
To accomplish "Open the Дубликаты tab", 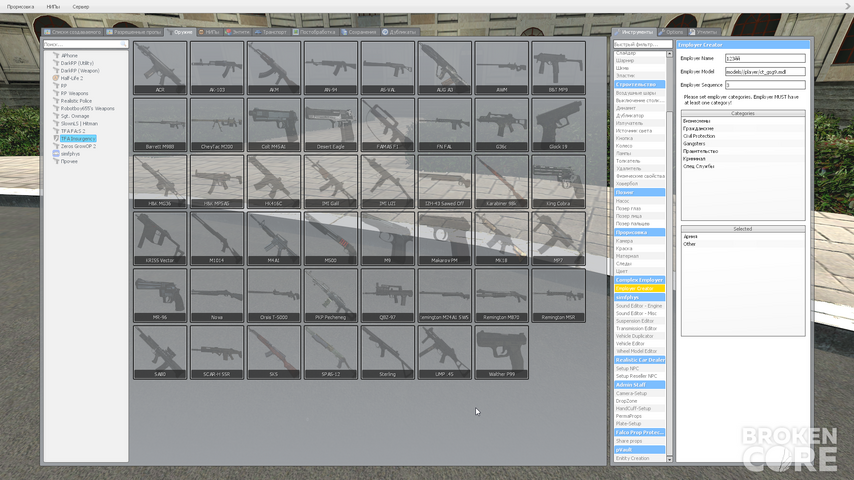I will click(399, 32).
